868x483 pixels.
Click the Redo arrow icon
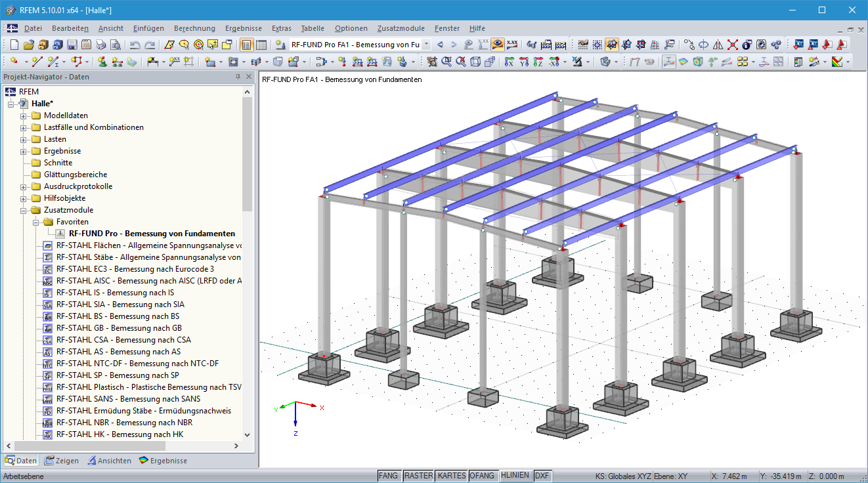pyautogui.click(x=150, y=45)
